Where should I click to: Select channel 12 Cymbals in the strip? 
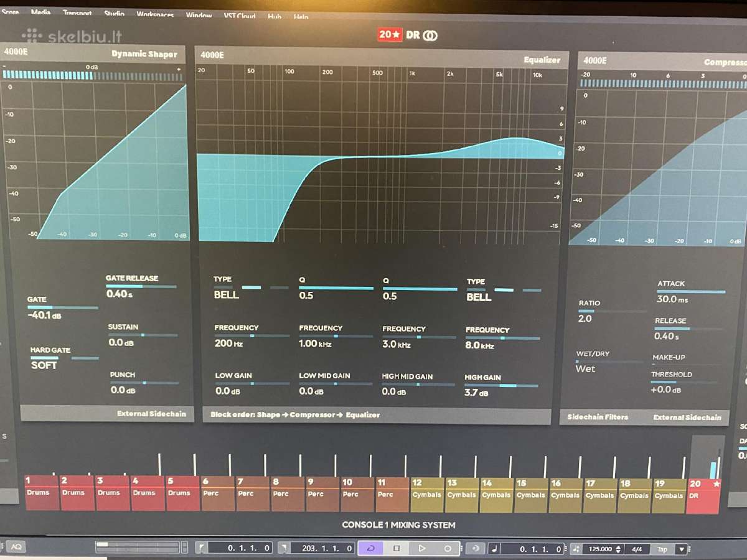(x=427, y=495)
